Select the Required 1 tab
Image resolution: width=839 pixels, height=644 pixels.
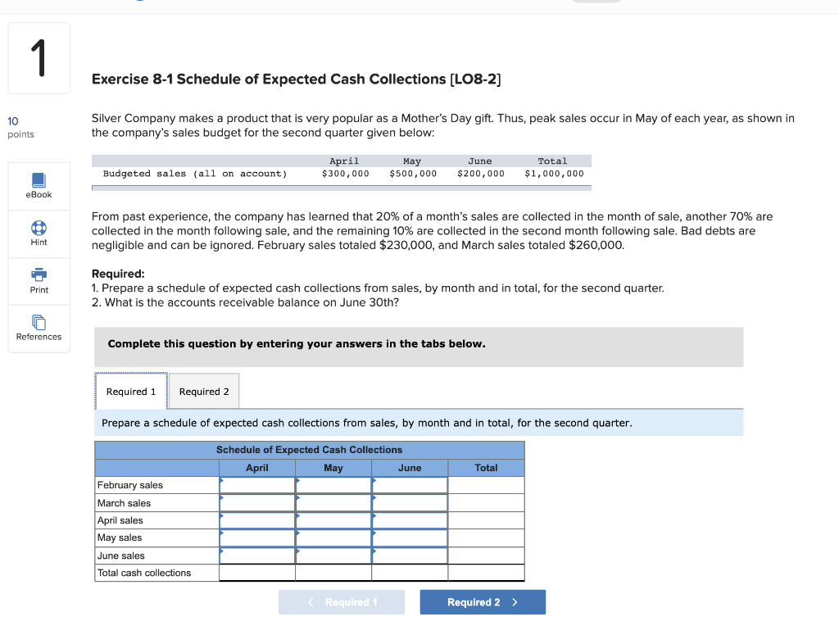pos(131,391)
